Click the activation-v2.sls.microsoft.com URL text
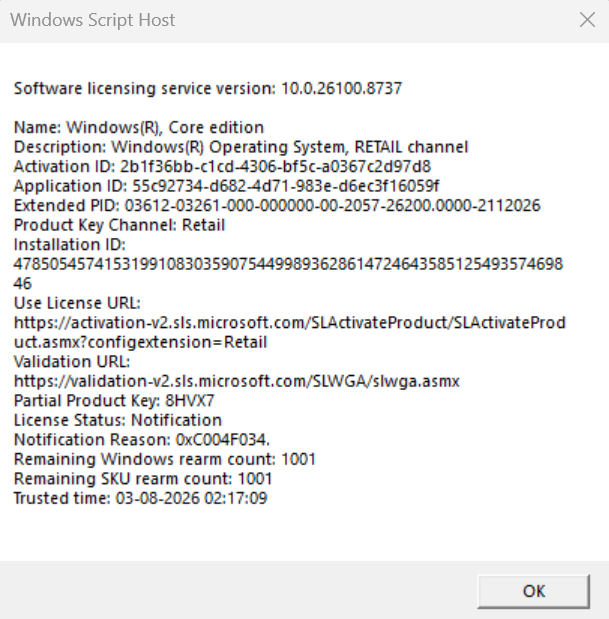Screen dimensions: 609x619 (x=289, y=332)
